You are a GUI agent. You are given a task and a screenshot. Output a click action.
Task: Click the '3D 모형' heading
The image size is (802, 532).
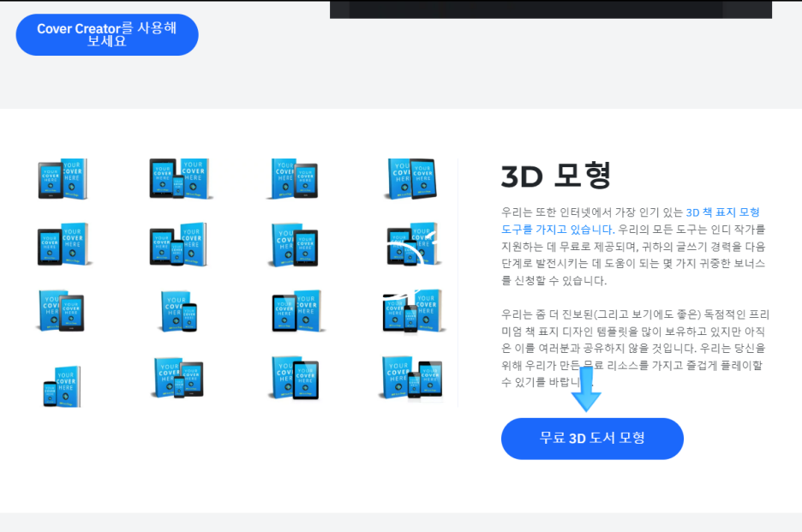[555, 176]
